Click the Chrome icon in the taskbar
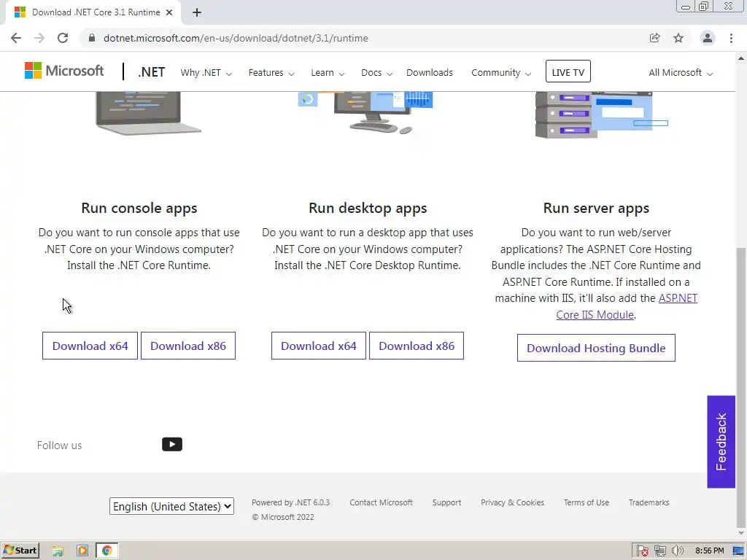 point(107,551)
